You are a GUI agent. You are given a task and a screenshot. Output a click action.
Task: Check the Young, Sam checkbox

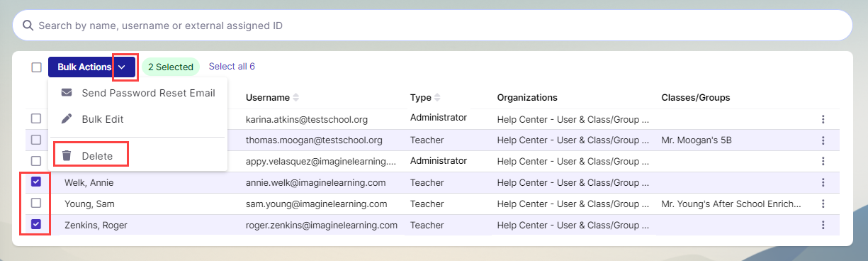(x=36, y=204)
